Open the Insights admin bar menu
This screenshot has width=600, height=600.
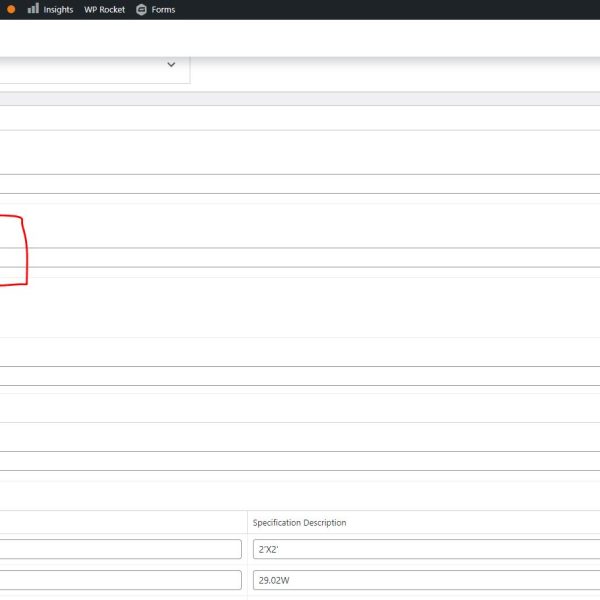[x=57, y=10]
